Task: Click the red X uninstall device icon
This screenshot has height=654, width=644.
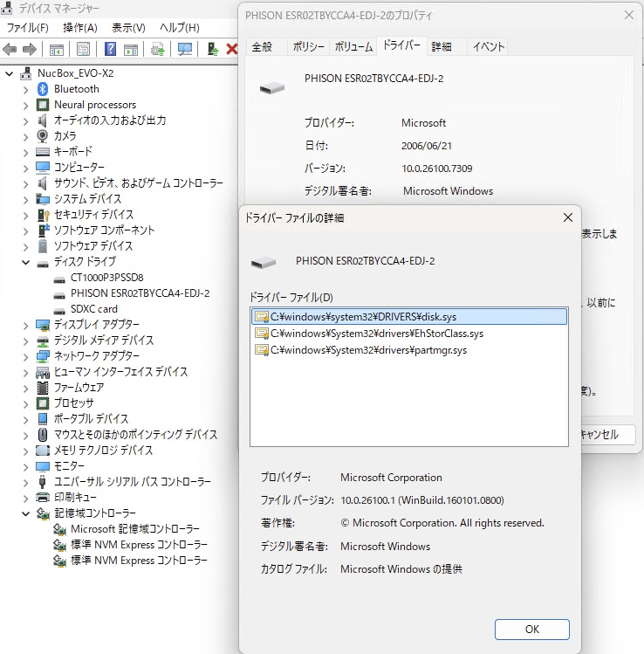Action: pos(231,49)
